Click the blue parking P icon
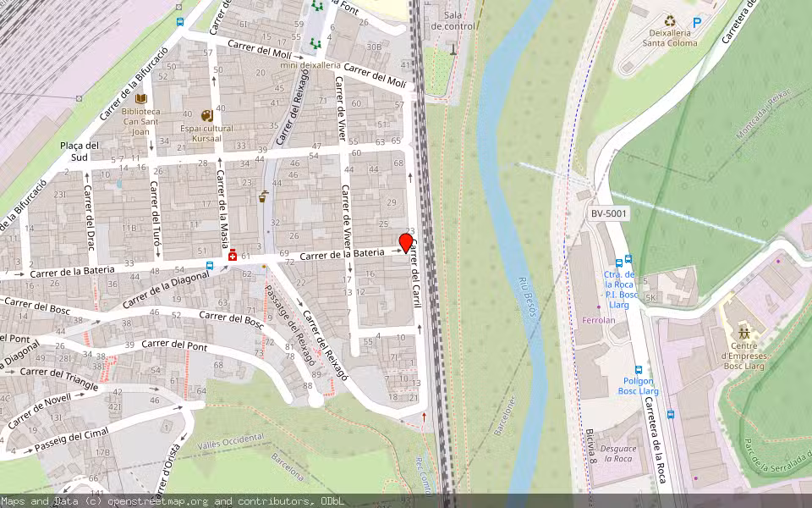 point(697,23)
